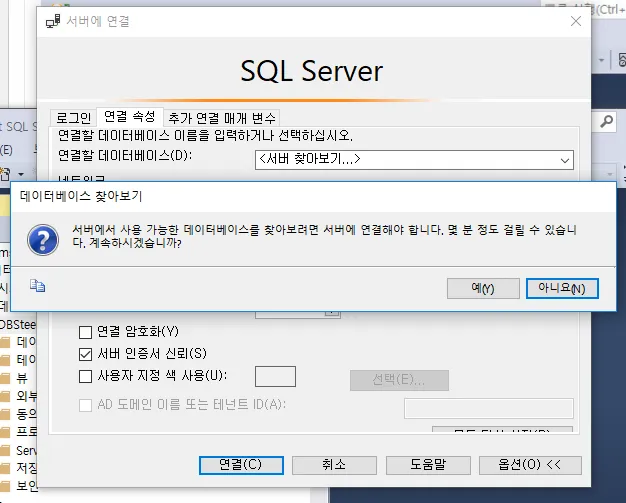Click the 선택(E)... color button
Image resolution: width=626 pixels, height=503 pixels.
point(399,380)
